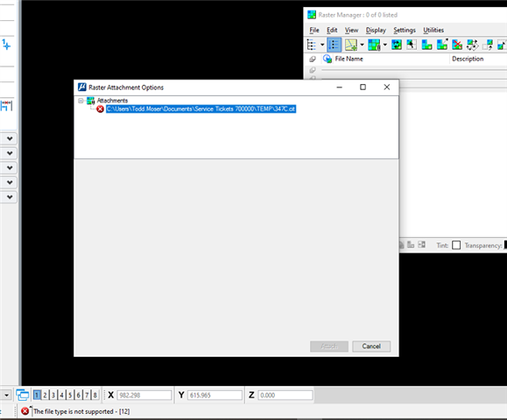This screenshot has width=507, height=420.
Task: Click the raster mirror/flip icon
Action: [x=488, y=45]
